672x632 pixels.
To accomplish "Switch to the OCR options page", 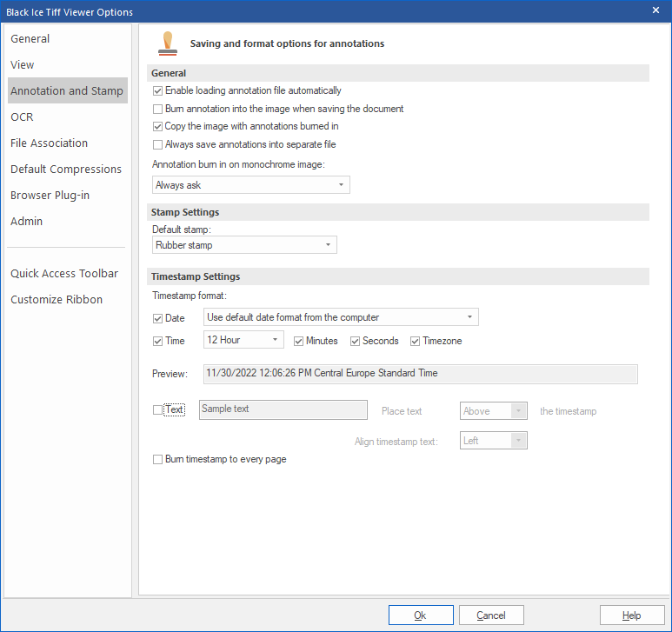I will pyautogui.click(x=23, y=116).
